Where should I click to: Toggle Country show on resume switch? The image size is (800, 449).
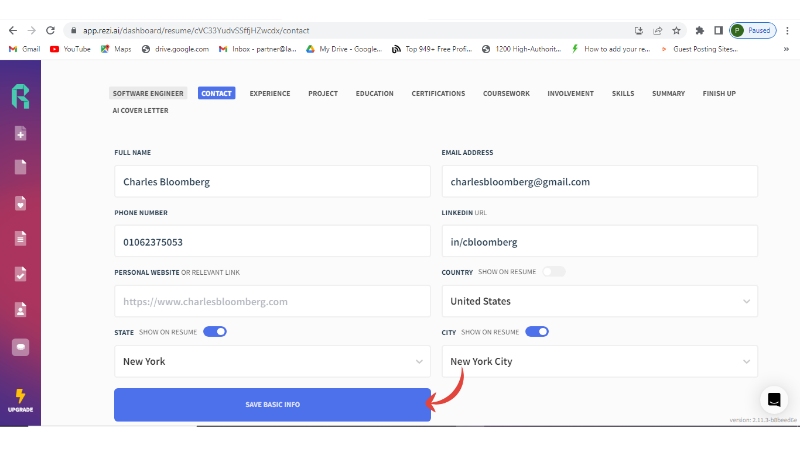553,272
